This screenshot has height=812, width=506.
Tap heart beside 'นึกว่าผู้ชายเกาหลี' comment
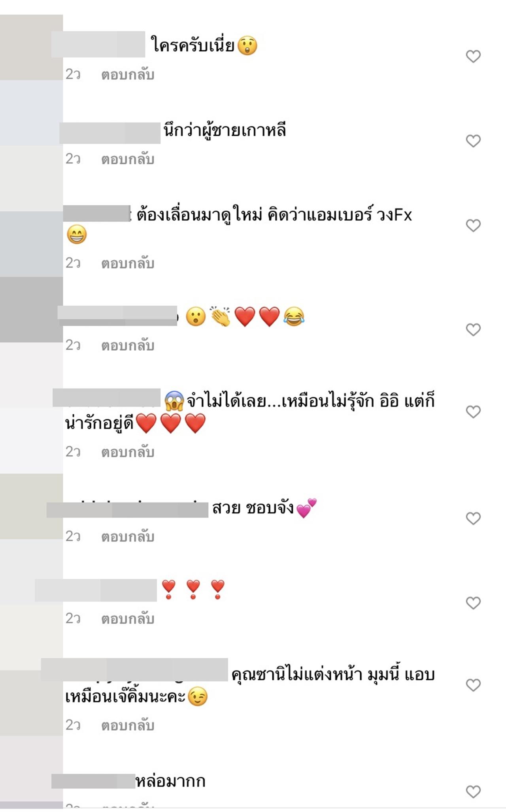pos(473,141)
